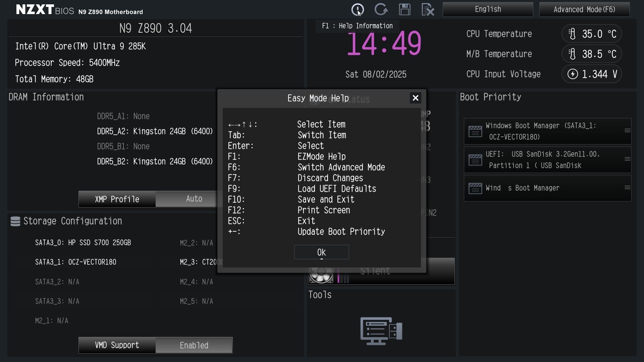Click the M2_3 storage entry

click(x=199, y=262)
